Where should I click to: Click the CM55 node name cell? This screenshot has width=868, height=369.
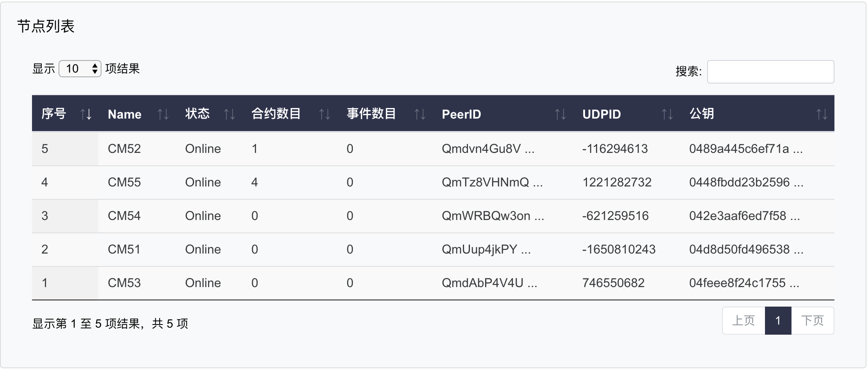124,182
